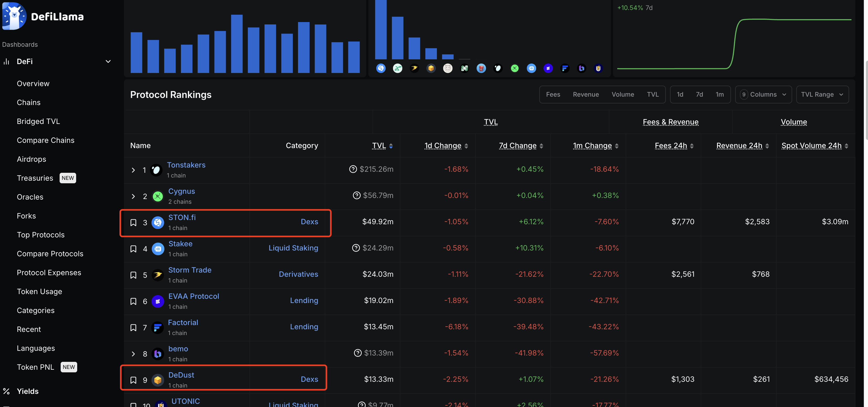Click the EVAA Protocol logo in row 6
This screenshot has height=407, width=868.
[158, 301]
